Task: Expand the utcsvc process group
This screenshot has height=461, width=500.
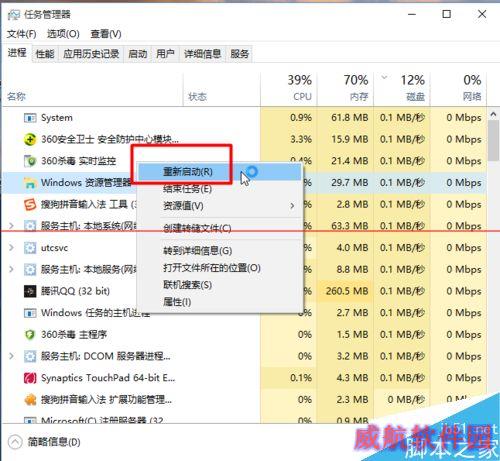Action: click(x=11, y=248)
